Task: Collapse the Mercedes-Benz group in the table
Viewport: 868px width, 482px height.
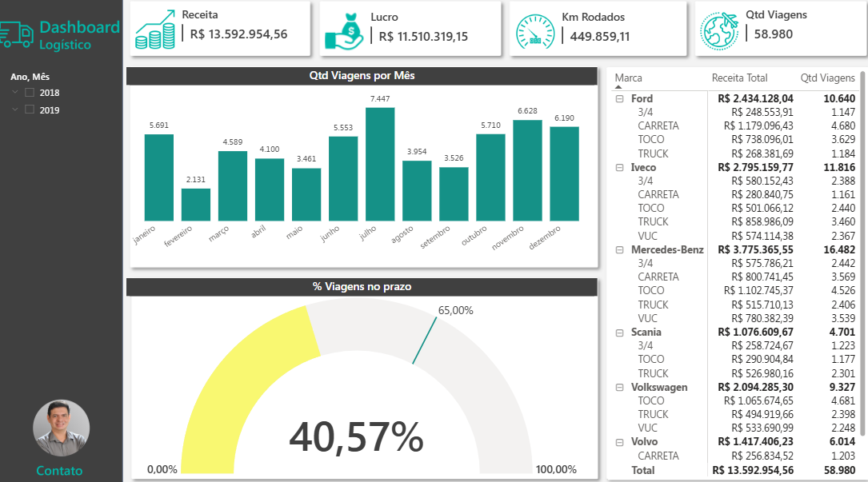Action: pyautogui.click(x=620, y=249)
